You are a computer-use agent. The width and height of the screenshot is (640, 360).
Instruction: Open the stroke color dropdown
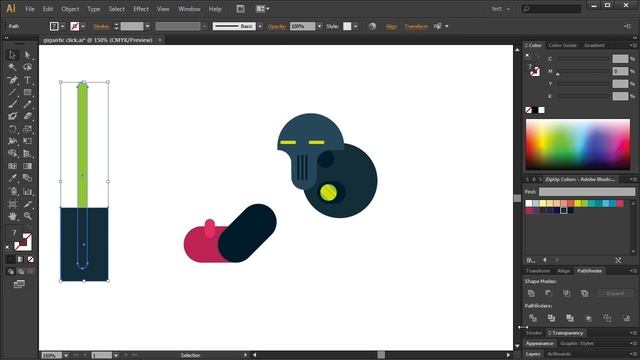pos(83,26)
